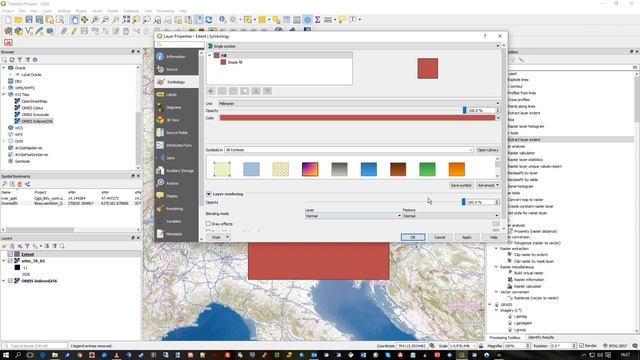Click the Show Map Tips icon
The width and height of the screenshot is (640, 360).
click(342, 20)
